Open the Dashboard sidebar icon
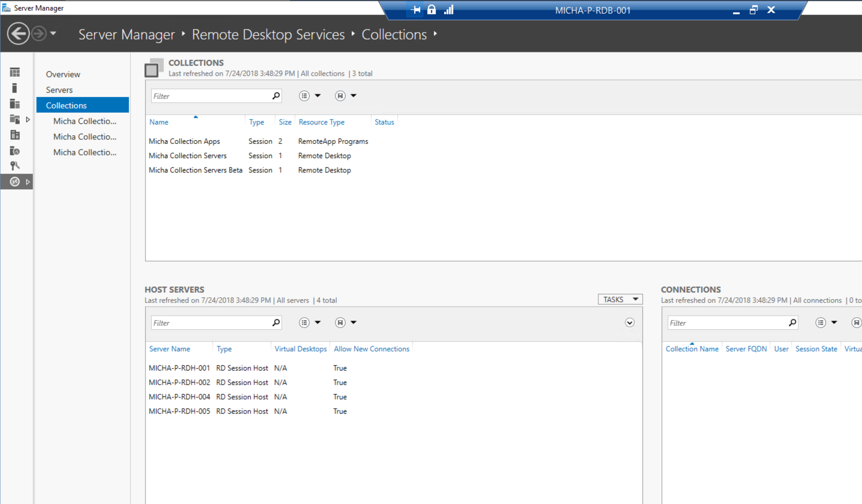Screen dimensions: 862x504 (15, 72)
